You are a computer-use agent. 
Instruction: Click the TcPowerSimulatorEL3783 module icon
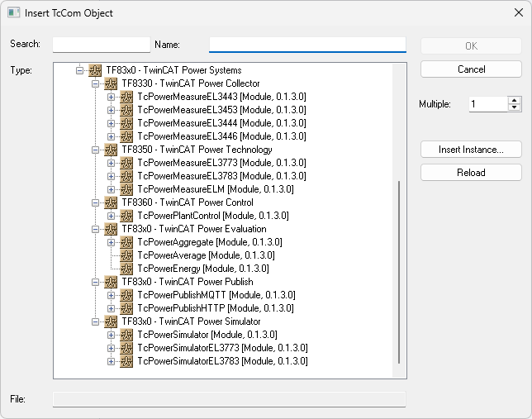(126, 362)
